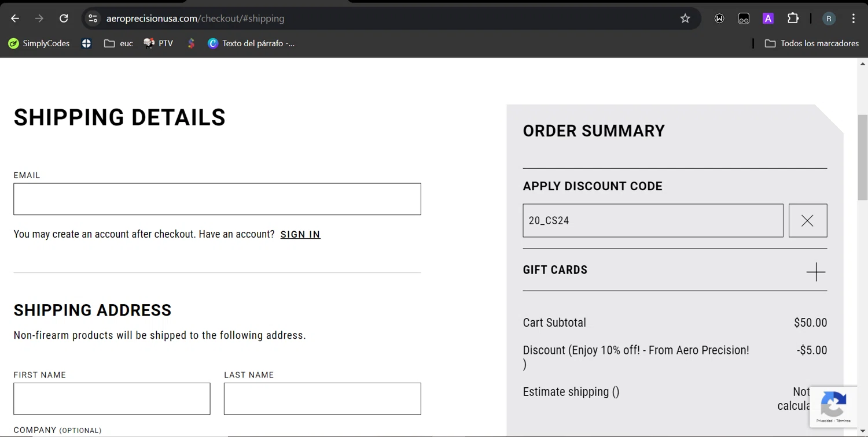Open the browser Extensions puzzle icon

[x=793, y=18]
